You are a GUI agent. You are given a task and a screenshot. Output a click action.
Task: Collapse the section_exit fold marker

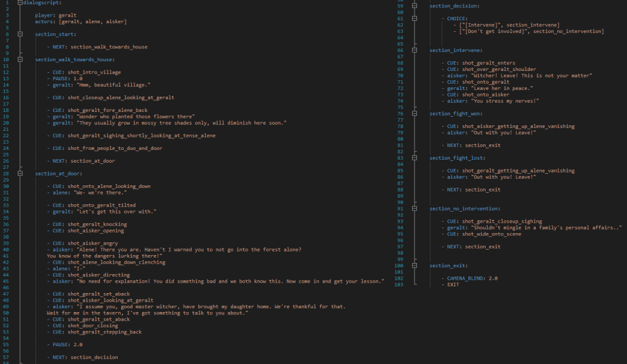[415, 266]
